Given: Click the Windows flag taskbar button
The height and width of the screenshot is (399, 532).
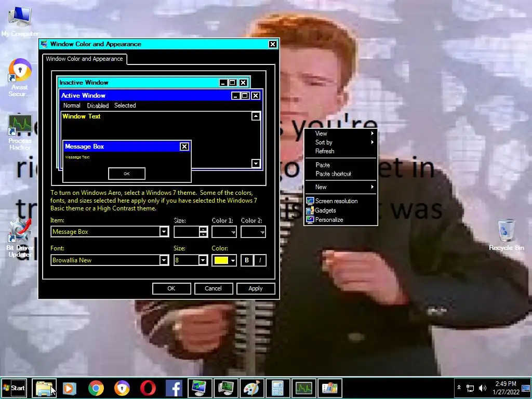Looking at the screenshot, I should coord(330,388).
